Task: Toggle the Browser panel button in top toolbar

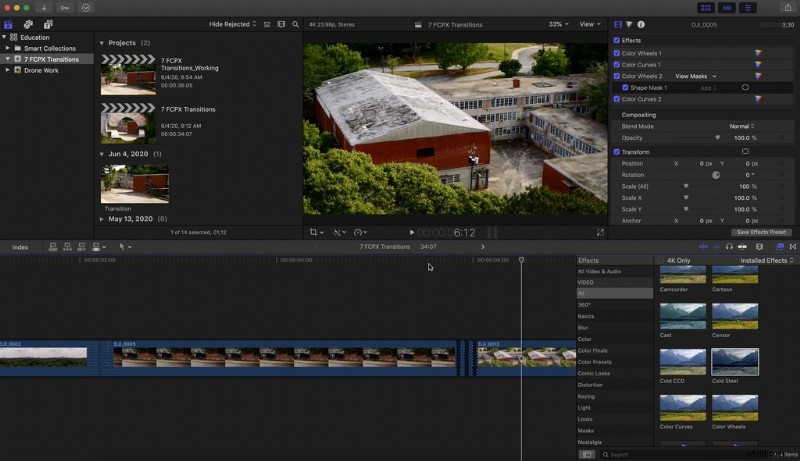Action: (x=706, y=8)
